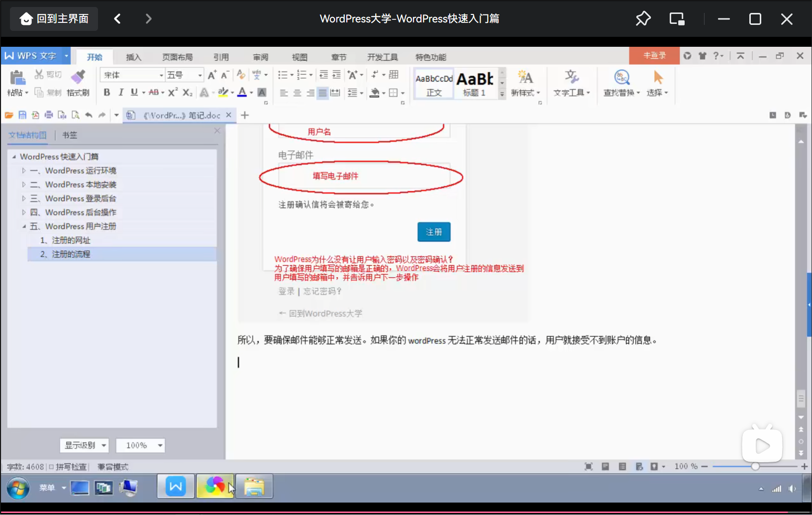The height and width of the screenshot is (515, 812).
Task: Switch to full screen view icon in status bar
Action: coord(589,467)
